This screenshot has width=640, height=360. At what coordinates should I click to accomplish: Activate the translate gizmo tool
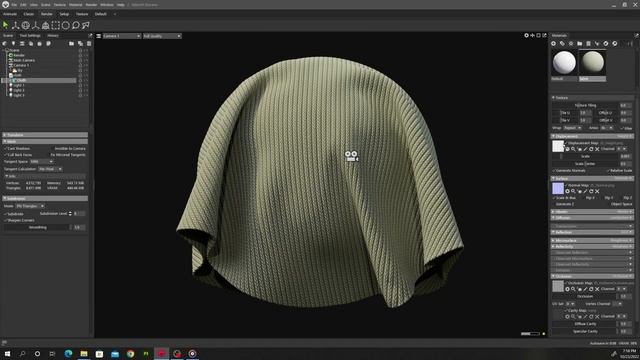16,25
